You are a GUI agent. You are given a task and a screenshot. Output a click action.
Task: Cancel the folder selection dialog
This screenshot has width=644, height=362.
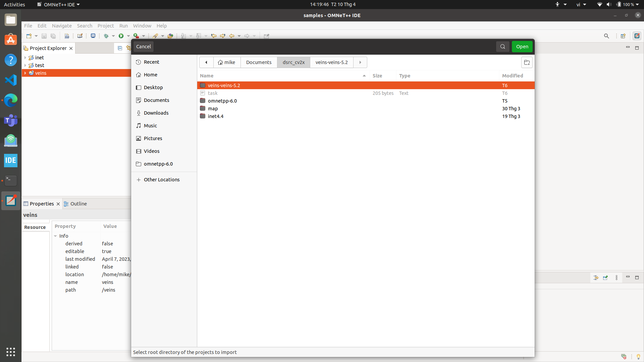coord(144,47)
